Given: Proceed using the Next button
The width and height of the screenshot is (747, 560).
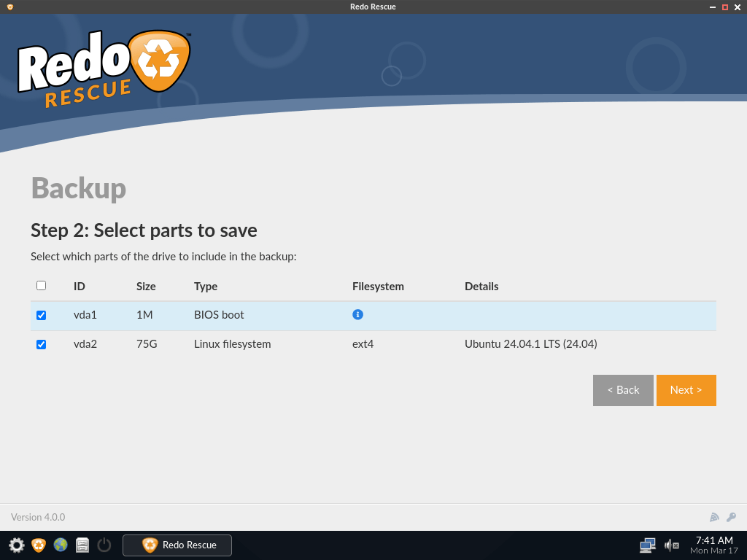Looking at the screenshot, I should [686, 390].
